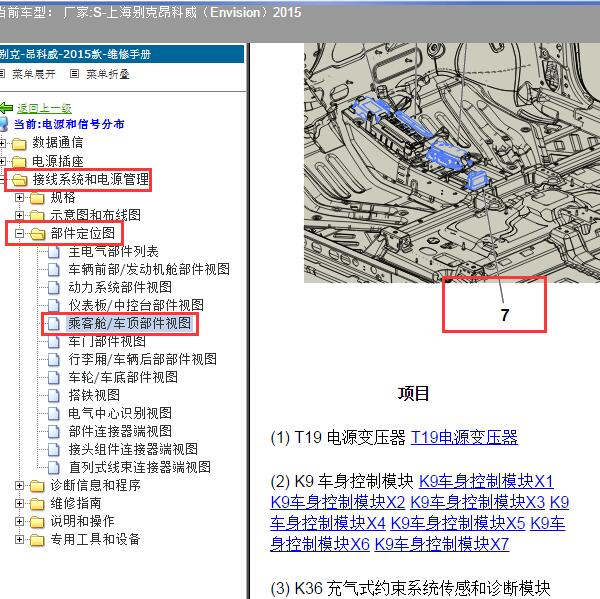Click the 当前:电源和信号分布 heading
This screenshot has height=599, width=600.
tap(69, 124)
